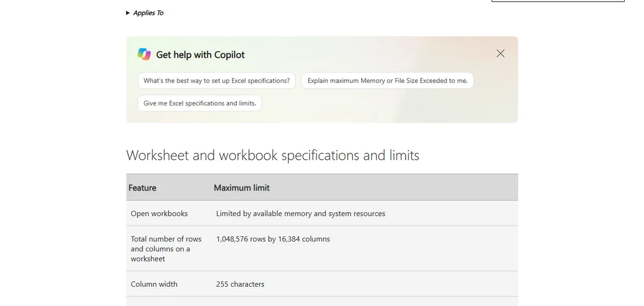Screen dimensions: 644x306
Task: Click the 'Worksheet and workbook specifications and limits' heading
Action: pyautogui.click(x=273, y=155)
